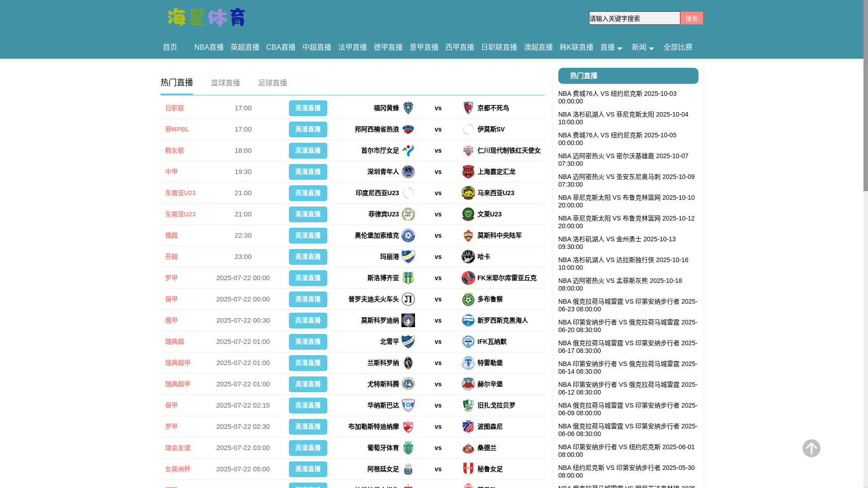The width and height of the screenshot is (868, 488).
Task: Open the 全部比赛 nav item
Action: (678, 47)
